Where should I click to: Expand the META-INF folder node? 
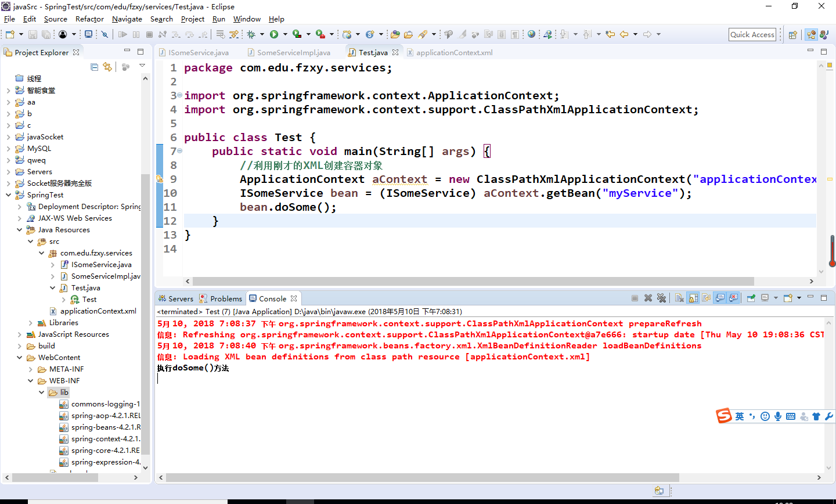(x=30, y=369)
